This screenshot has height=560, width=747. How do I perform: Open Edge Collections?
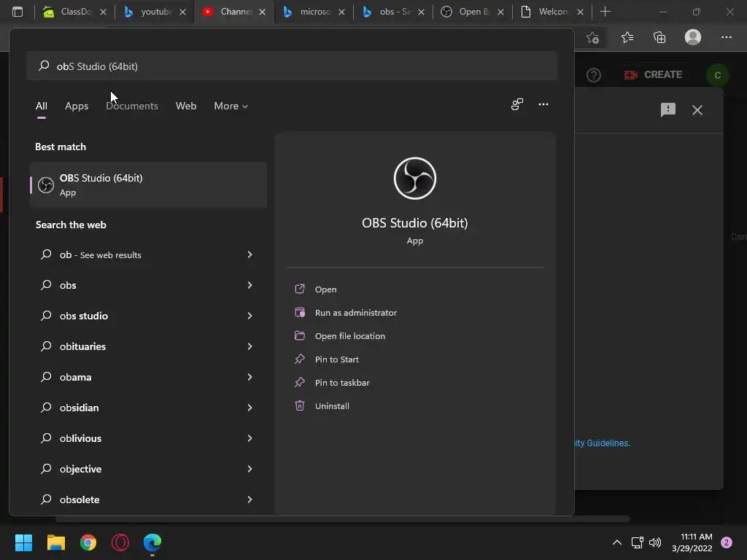tap(659, 37)
